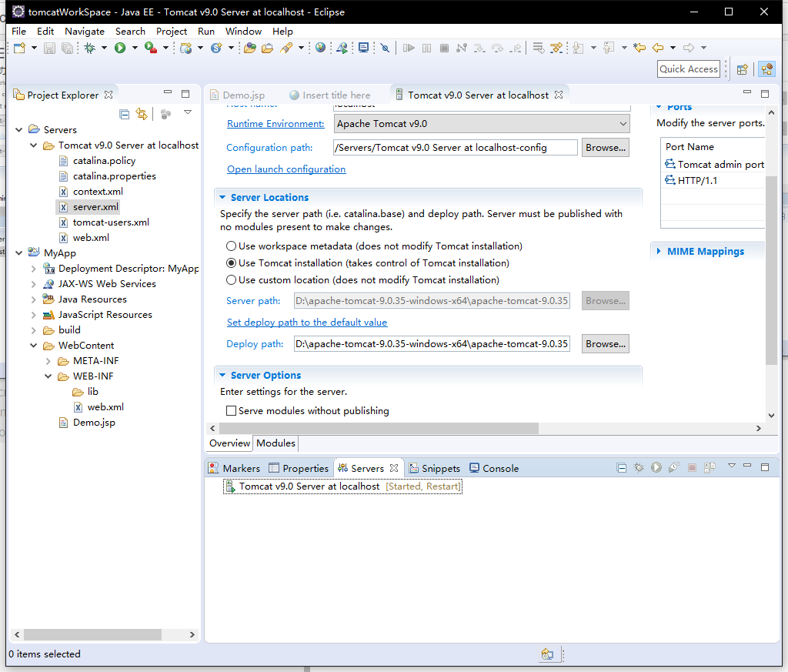Screen dimensions: 788x672
Task: Click Start server in debug mode icon in Servers view
Action: coord(639,468)
